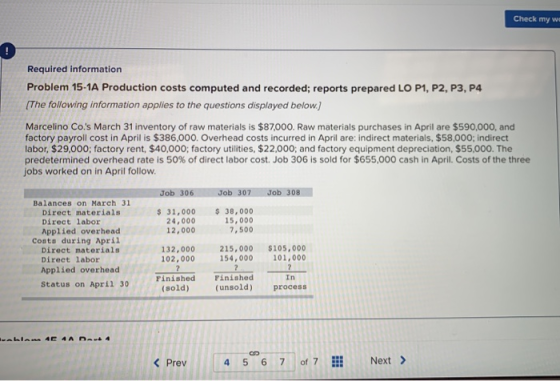
Task: Click the 24,000 direct labor value
Action: [181, 221]
